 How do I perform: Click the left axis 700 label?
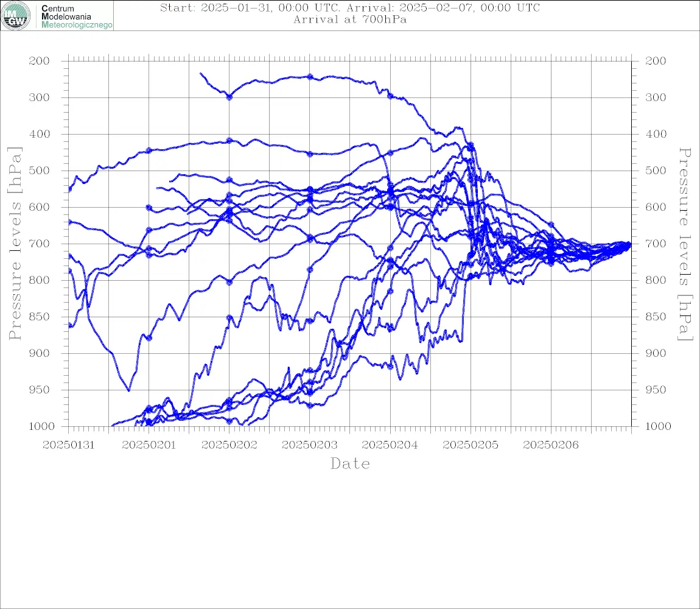click(40, 244)
